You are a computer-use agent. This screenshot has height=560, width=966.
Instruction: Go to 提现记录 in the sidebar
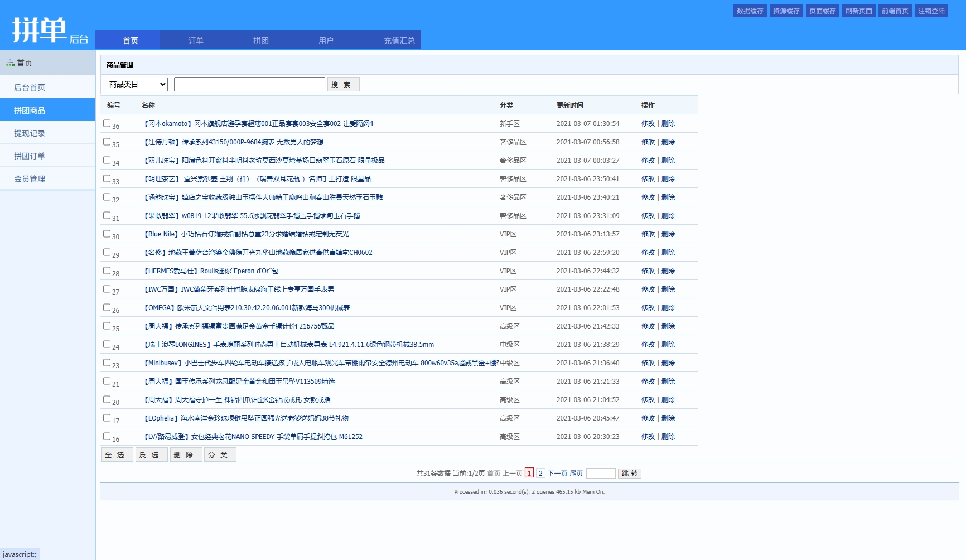tap(30, 133)
